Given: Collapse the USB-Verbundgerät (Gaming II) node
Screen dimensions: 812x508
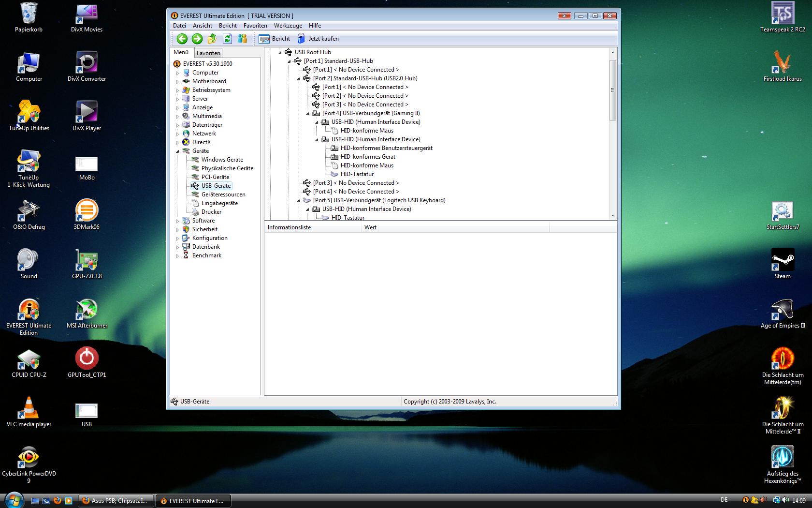Looking at the screenshot, I should [307, 113].
